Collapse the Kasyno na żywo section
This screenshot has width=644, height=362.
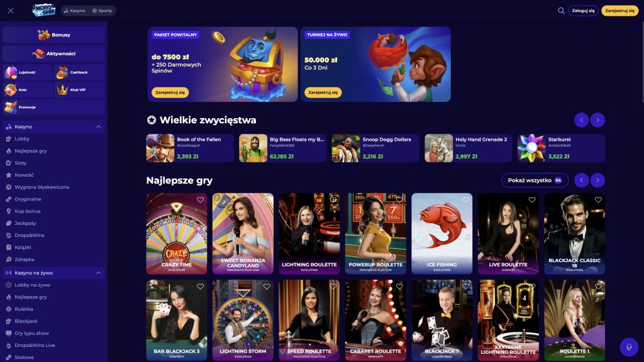98,273
